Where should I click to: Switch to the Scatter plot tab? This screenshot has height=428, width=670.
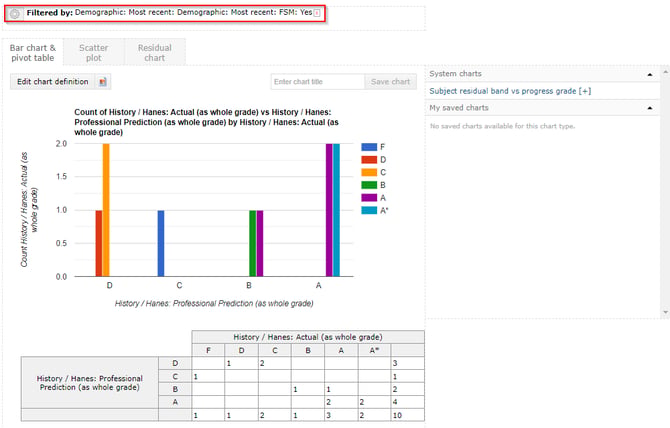94,53
